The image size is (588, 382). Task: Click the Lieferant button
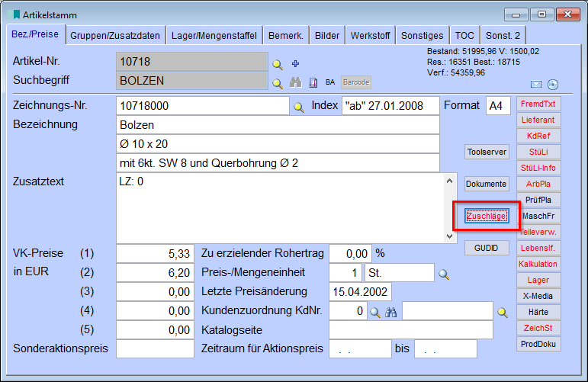point(538,120)
